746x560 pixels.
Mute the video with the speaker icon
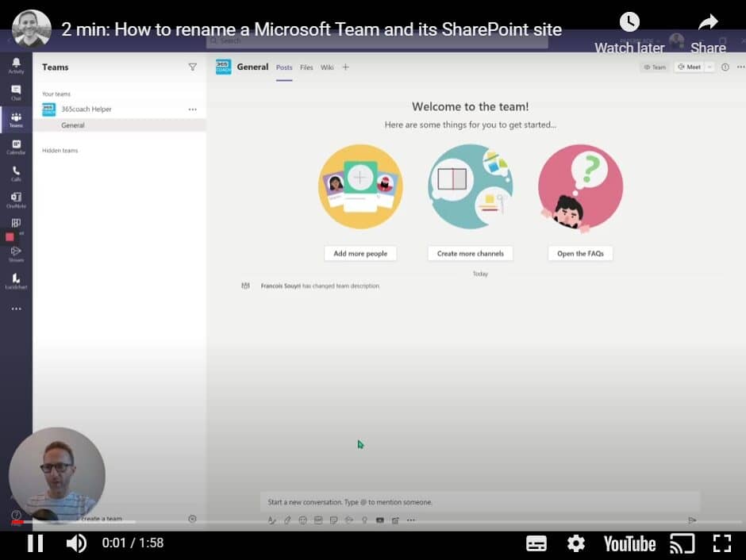76,543
